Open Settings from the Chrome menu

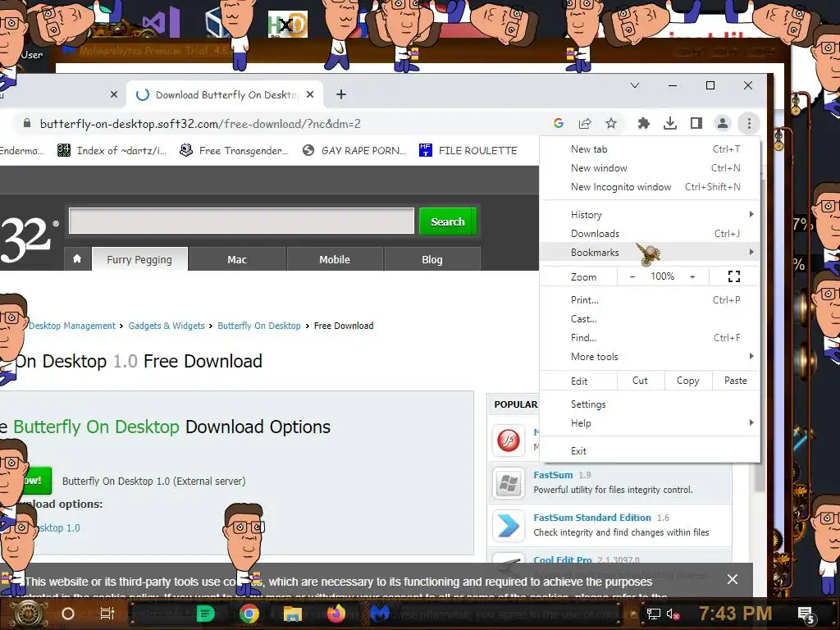click(650, 404)
